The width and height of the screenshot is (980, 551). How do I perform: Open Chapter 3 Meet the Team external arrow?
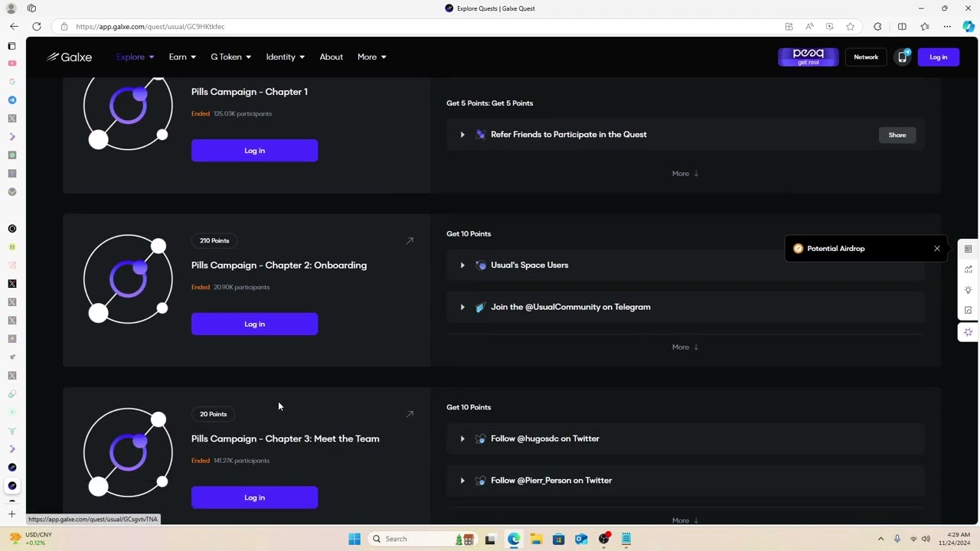[410, 414]
